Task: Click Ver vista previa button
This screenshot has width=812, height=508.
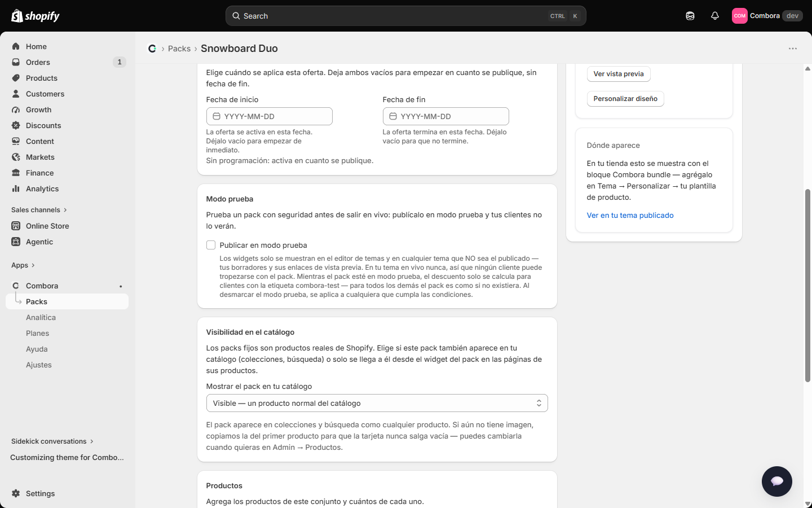Action: [619, 74]
